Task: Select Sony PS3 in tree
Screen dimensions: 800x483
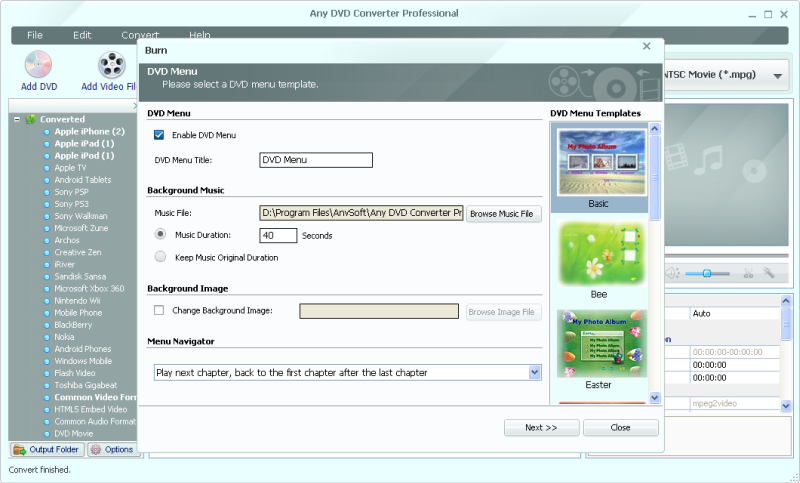Action: pos(71,204)
